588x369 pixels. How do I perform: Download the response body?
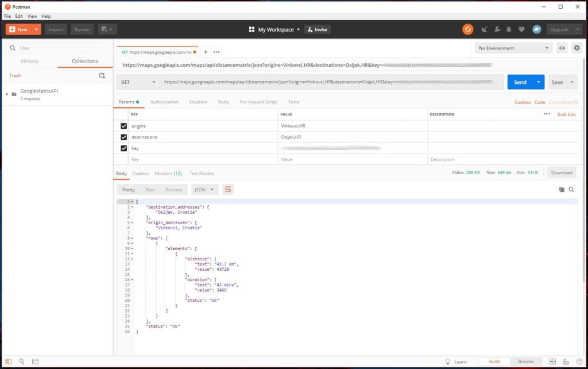tap(561, 172)
